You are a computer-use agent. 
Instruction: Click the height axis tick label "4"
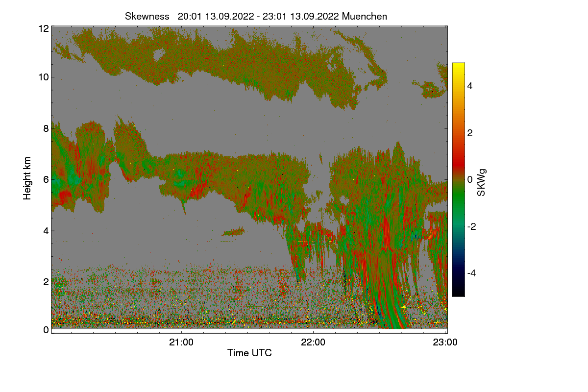click(46, 231)
